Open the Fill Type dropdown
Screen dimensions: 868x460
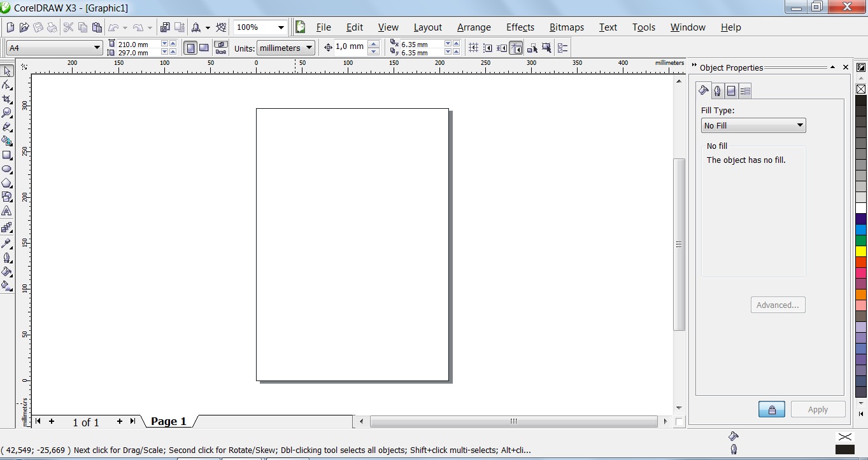pyautogui.click(x=800, y=125)
